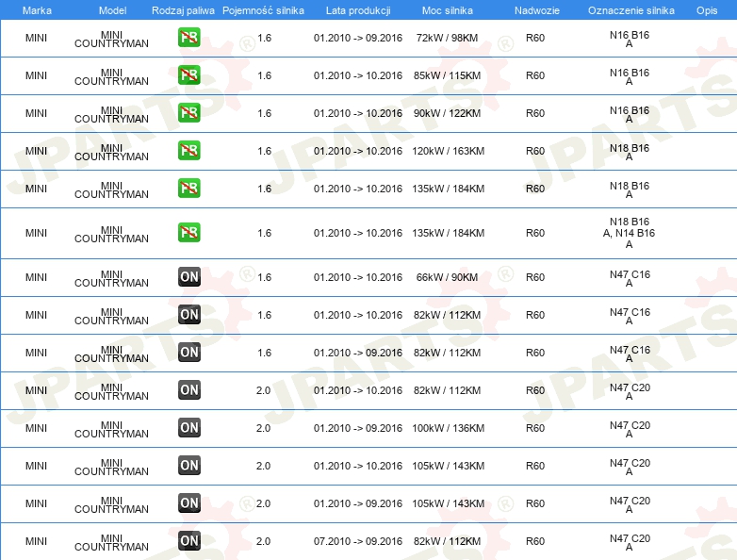
Task: Click the Opis column header
Action: [x=707, y=10]
